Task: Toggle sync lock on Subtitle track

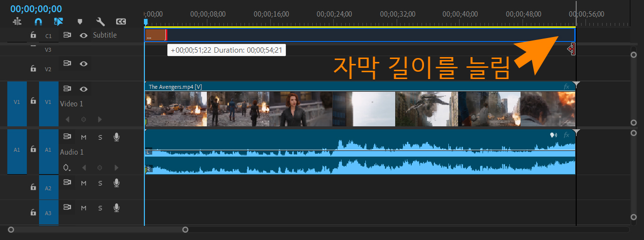Action: 67,35
